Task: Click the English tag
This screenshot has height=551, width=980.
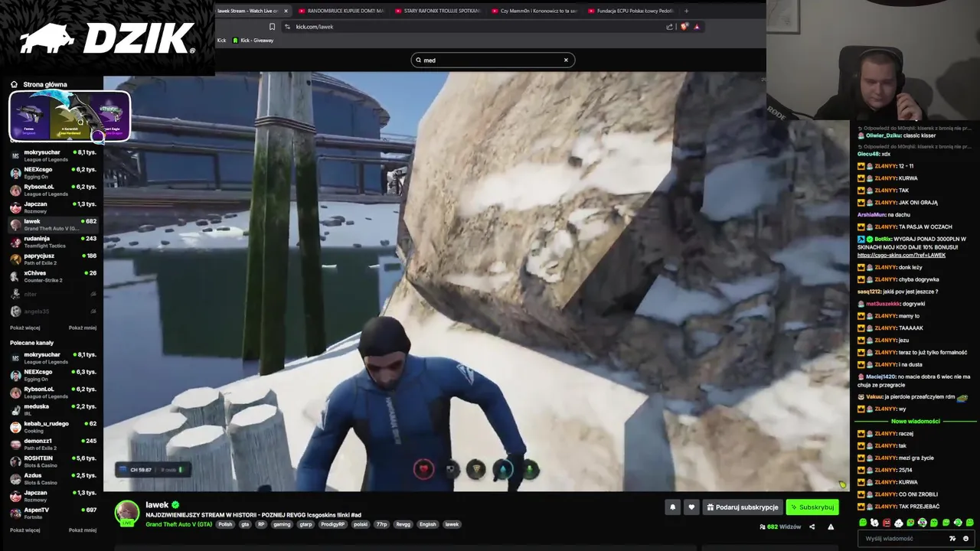Action: tap(428, 524)
